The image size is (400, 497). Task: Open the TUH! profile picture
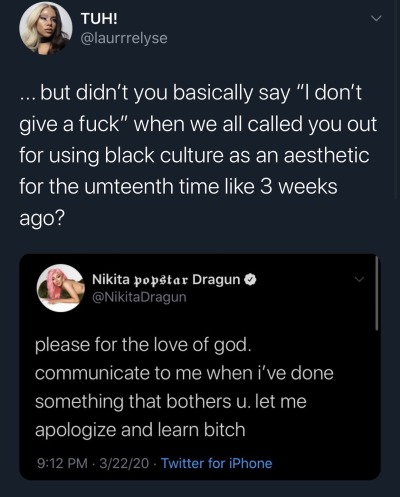(x=46, y=28)
